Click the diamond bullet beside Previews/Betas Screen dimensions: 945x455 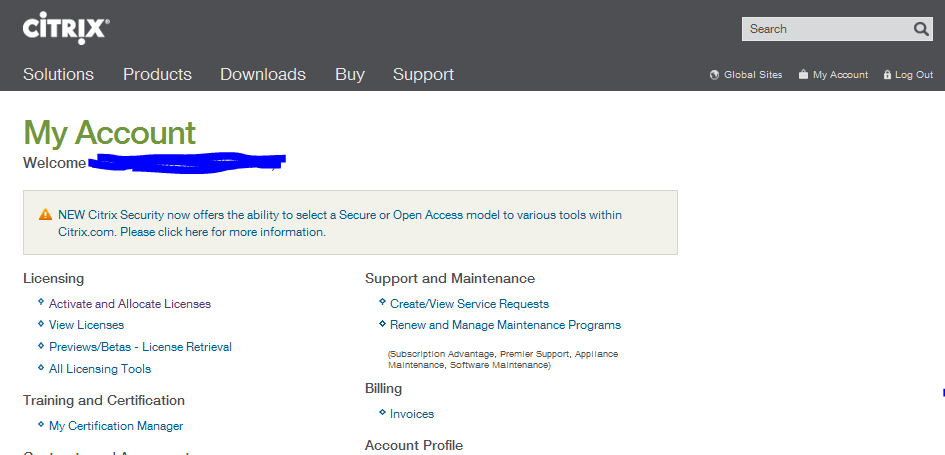coord(41,345)
